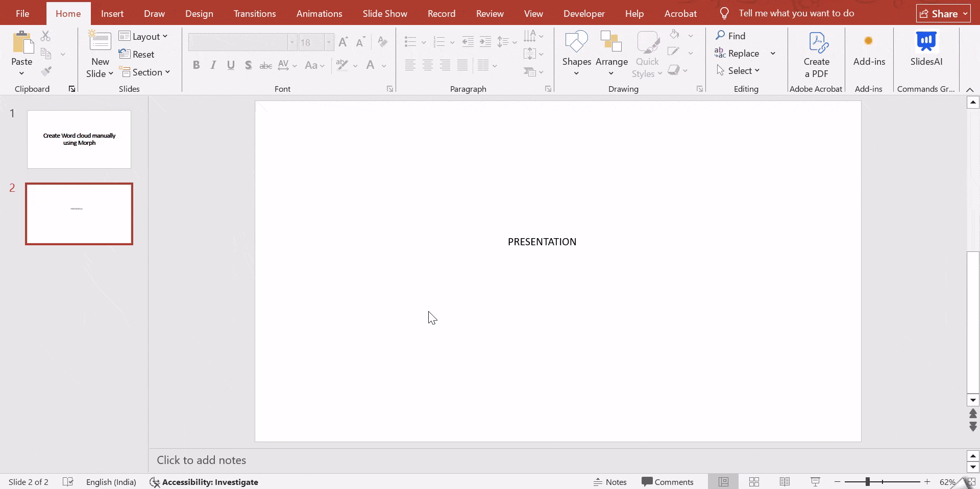Open the Slide Show menu tab
980x489 pixels.
[385, 13]
